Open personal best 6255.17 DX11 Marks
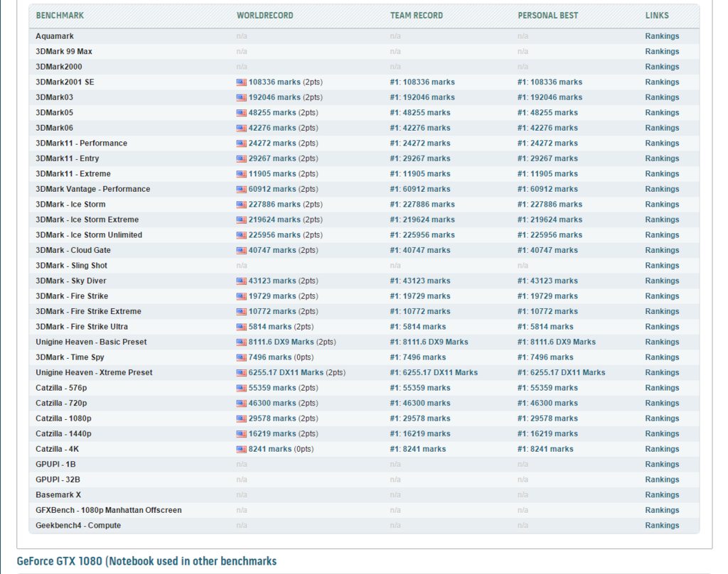 [562, 373]
